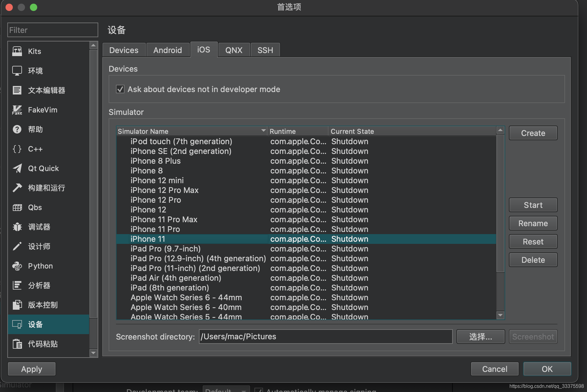Click the Cancel button
This screenshot has height=392, width=587.
(x=495, y=369)
